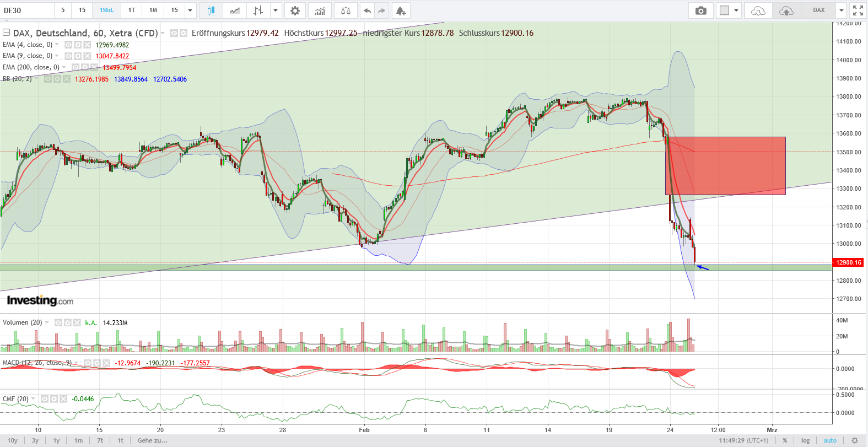The image size is (868, 447).
Task: Open the EMA (9, close, 0) dropdown arrow
Action: point(57,56)
